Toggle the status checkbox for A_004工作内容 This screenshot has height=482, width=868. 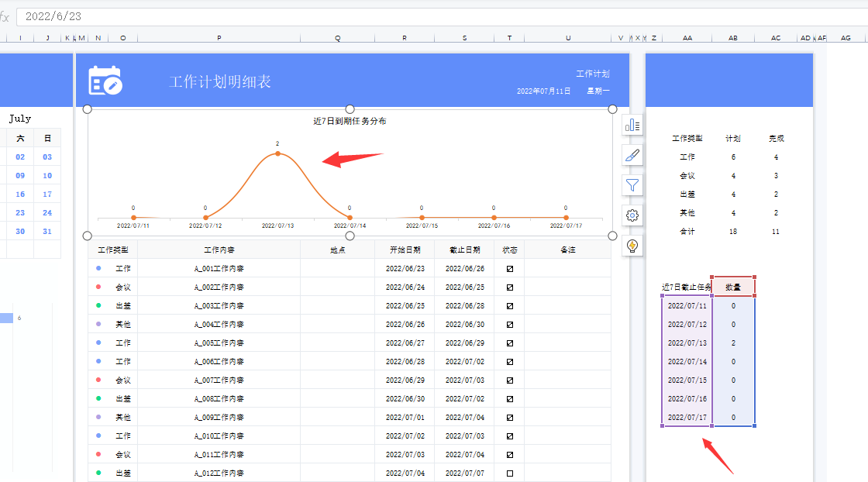510,324
